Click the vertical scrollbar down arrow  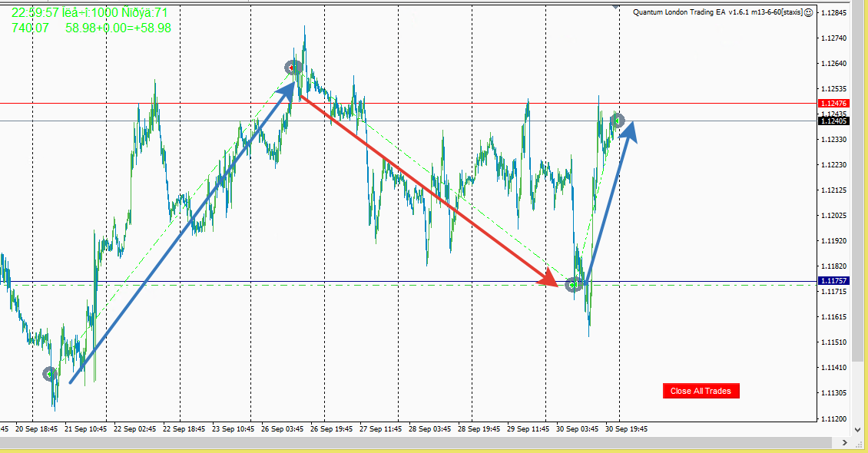pyautogui.click(x=859, y=429)
